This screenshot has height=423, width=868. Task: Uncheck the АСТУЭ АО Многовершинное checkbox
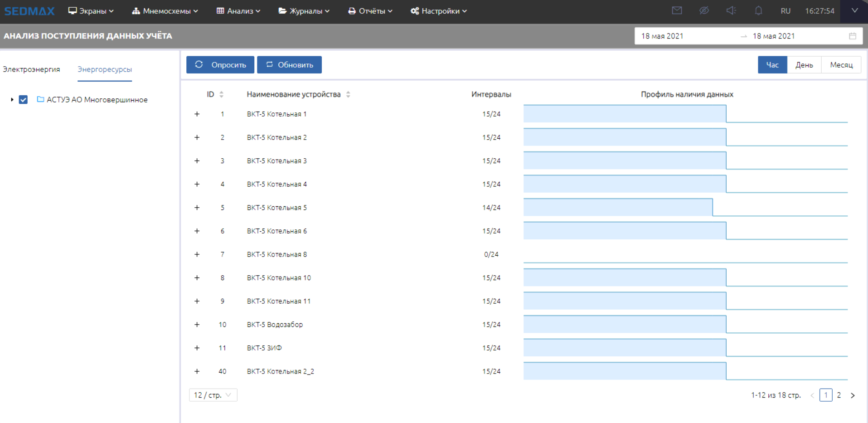tap(23, 100)
